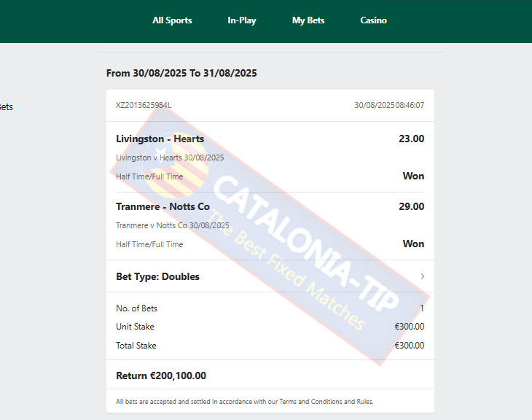Image resolution: width=532 pixels, height=420 pixels.
Task: Click the Catalan flag watermark logo
Action: (175, 166)
